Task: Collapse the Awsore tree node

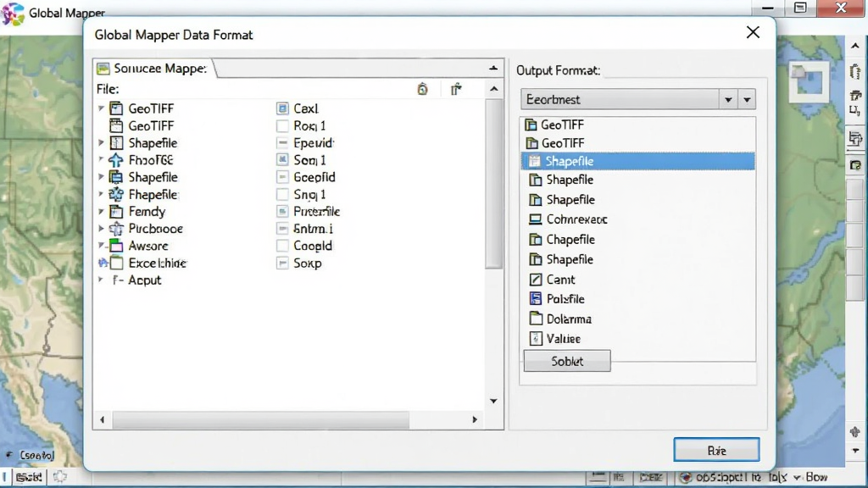Action: pyautogui.click(x=101, y=245)
